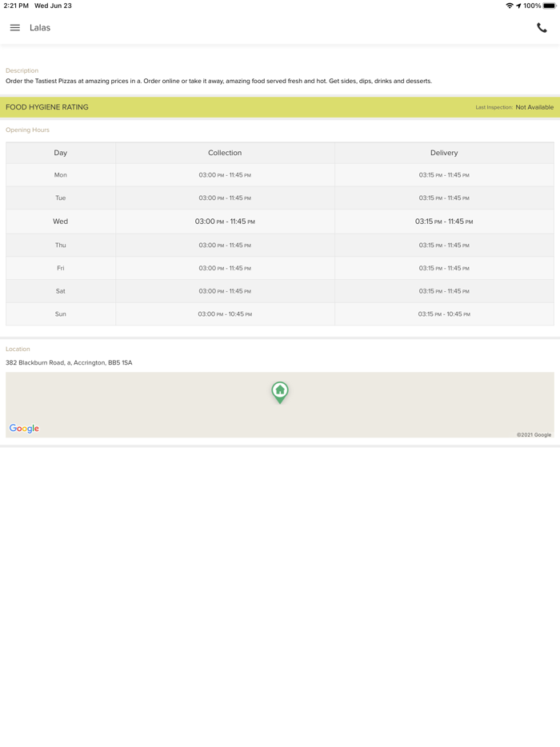Click Tuesday's collection hours cell
Image resolution: width=560 pixels, height=747 pixels.
click(x=225, y=198)
